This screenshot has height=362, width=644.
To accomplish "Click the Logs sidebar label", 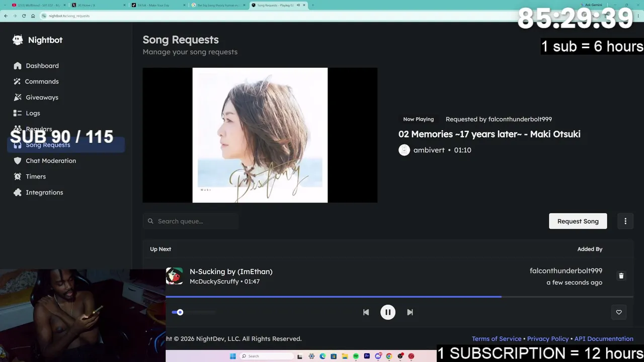I will coord(33,113).
